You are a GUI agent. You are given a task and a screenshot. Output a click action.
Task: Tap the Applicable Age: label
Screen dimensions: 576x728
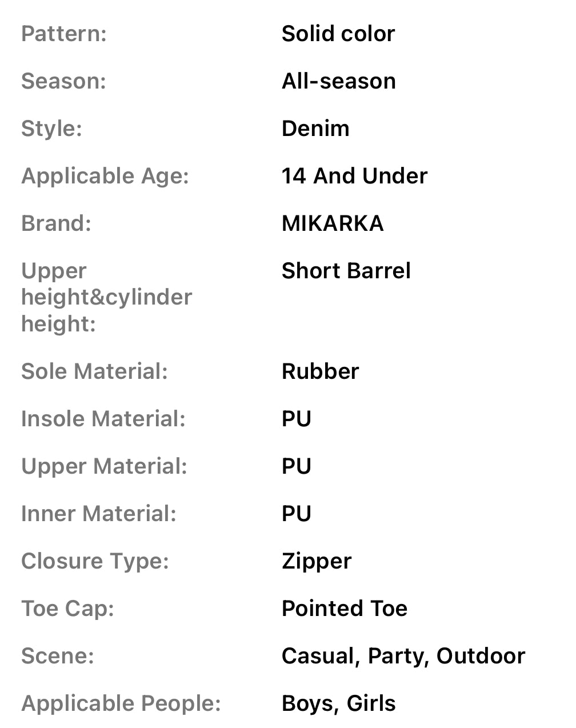click(105, 176)
